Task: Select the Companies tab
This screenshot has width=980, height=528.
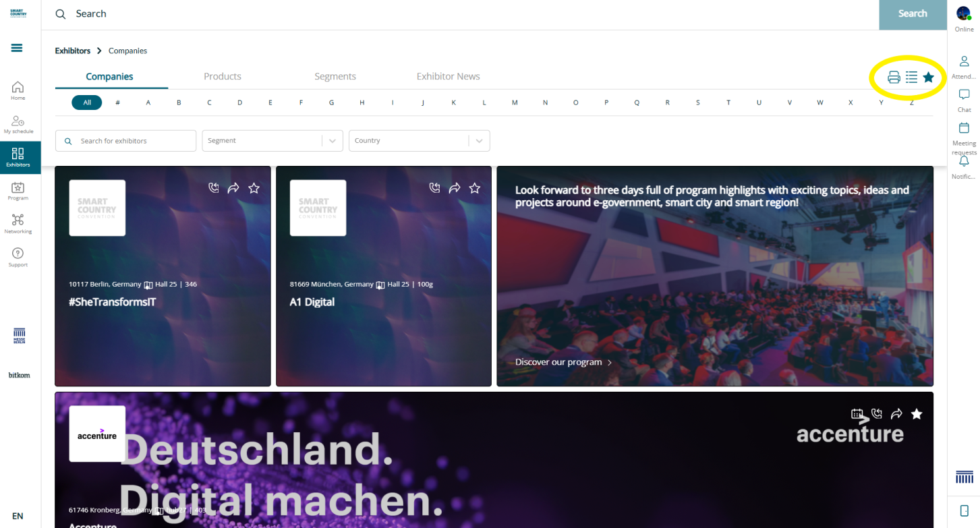Action: 109,77
